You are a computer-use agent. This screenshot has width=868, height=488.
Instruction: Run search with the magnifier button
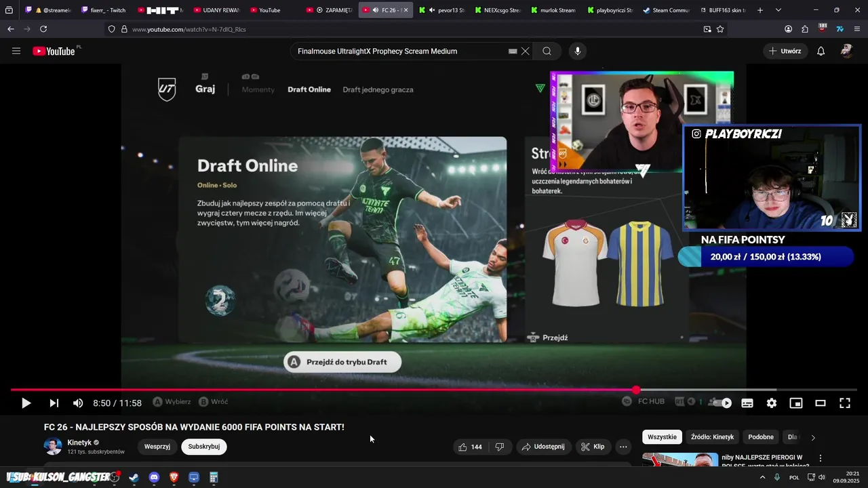pyautogui.click(x=547, y=51)
